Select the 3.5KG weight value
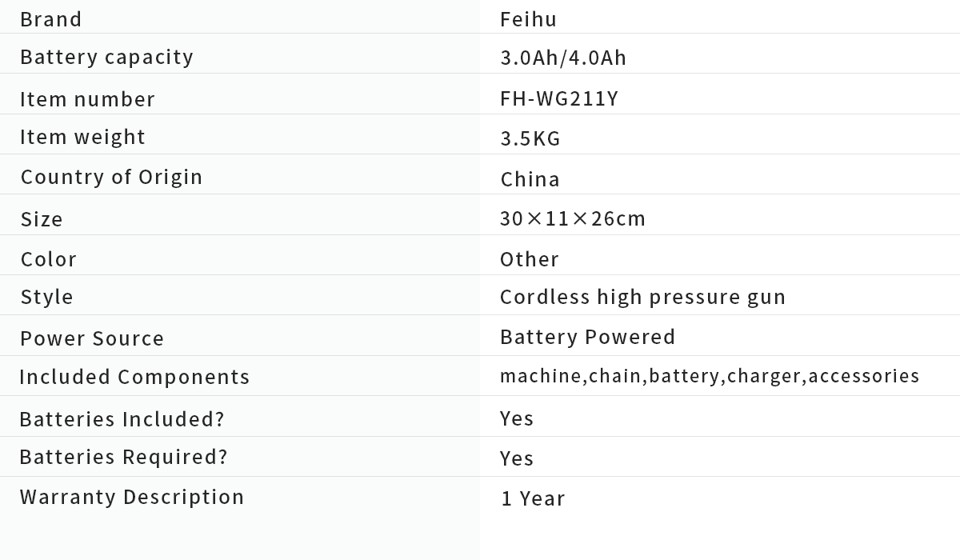Viewport: 960px width, 560px height. pos(530,138)
